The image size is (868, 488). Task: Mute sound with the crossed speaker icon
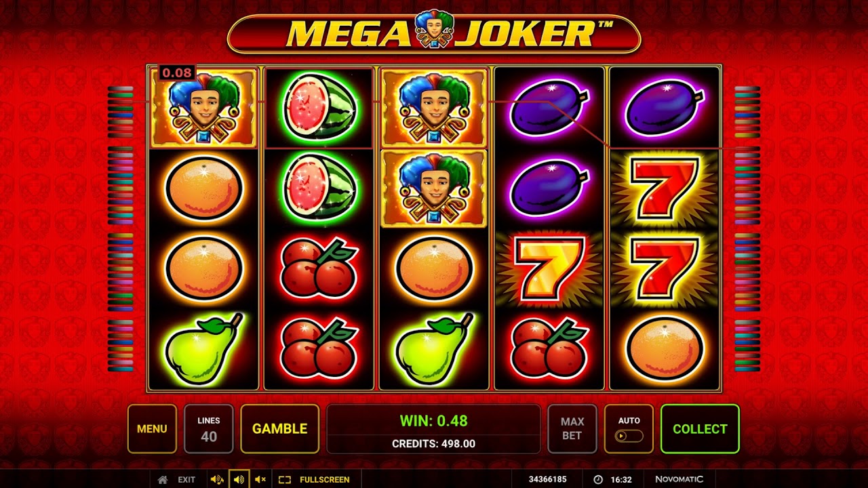260,479
